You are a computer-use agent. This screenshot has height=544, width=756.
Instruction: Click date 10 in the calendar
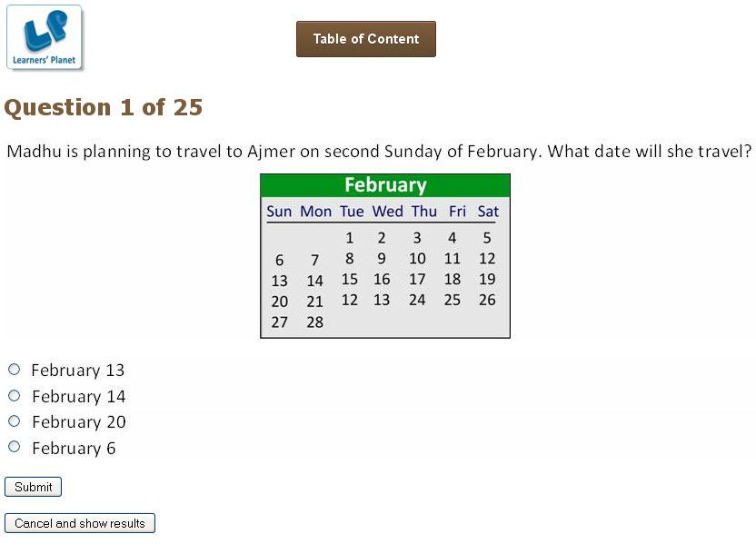pyautogui.click(x=417, y=259)
